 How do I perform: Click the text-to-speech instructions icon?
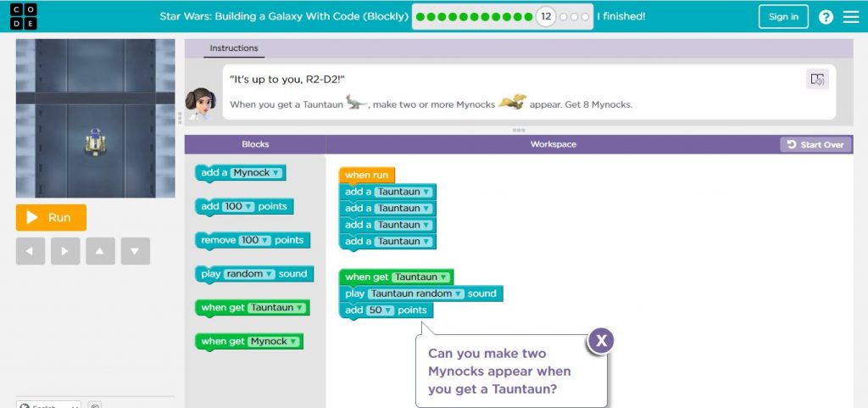(x=817, y=79)
